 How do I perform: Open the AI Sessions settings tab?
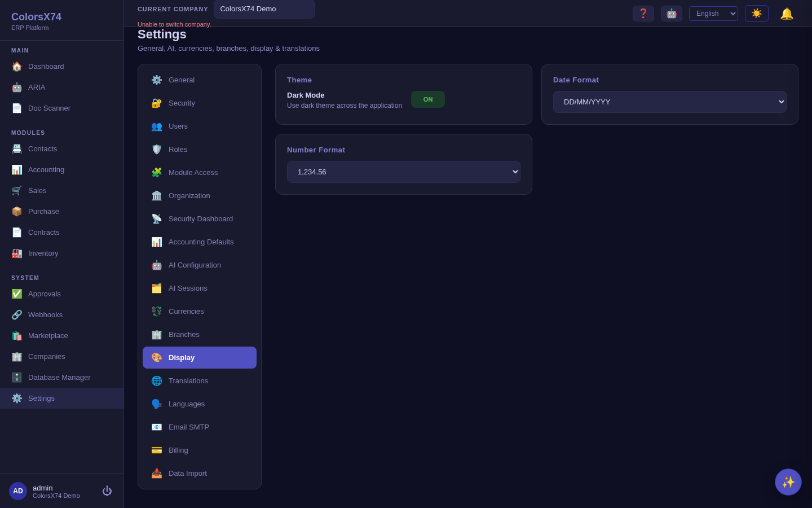coord(200,288)
